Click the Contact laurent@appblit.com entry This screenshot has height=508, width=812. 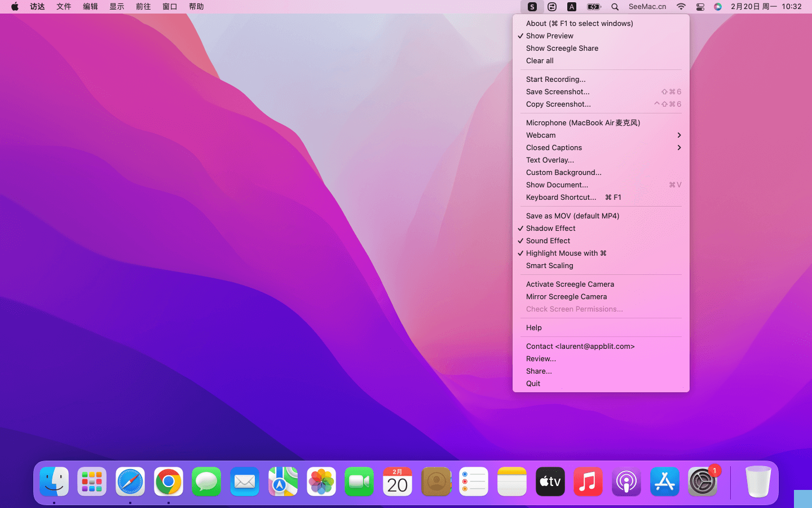coord(580,346)
